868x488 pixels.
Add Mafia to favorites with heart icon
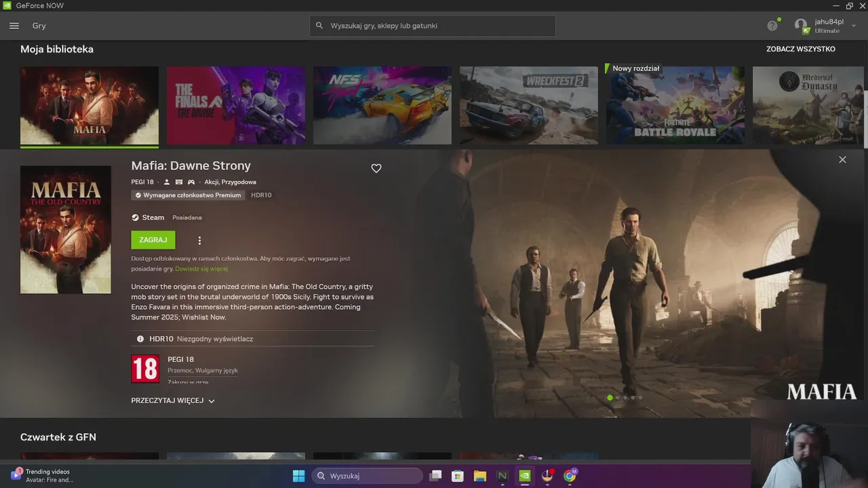coord(376,168)
